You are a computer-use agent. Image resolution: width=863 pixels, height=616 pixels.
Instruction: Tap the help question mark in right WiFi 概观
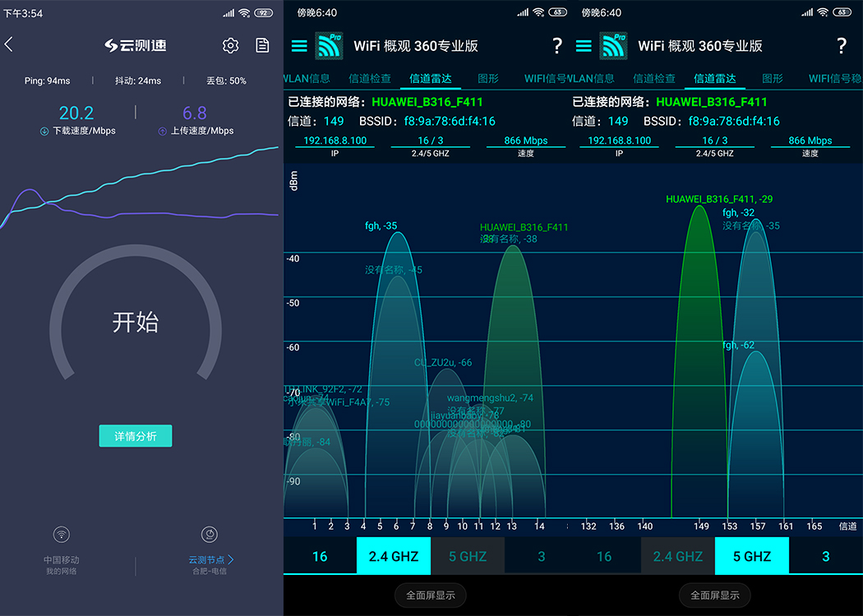coord(841,46)
